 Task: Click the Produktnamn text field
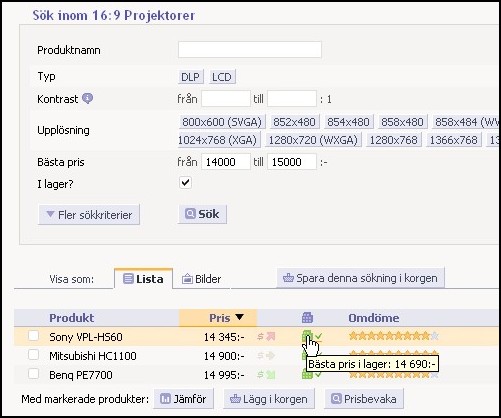click(250, 50)
